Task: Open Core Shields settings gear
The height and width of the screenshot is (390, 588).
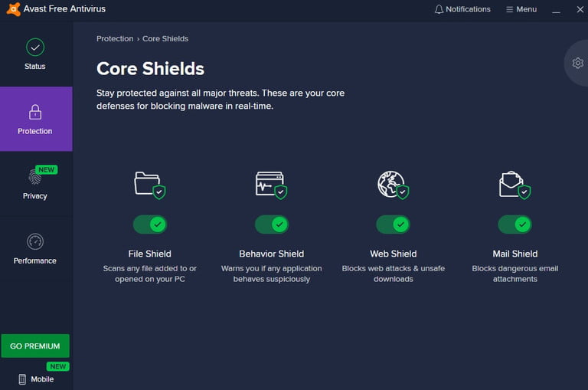Action: click(x=577, y=64)
